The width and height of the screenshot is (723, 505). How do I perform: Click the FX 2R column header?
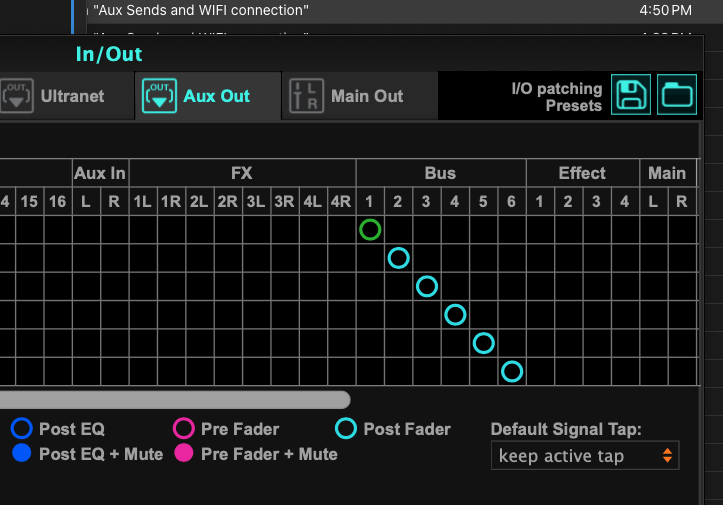tap(228, 201)
